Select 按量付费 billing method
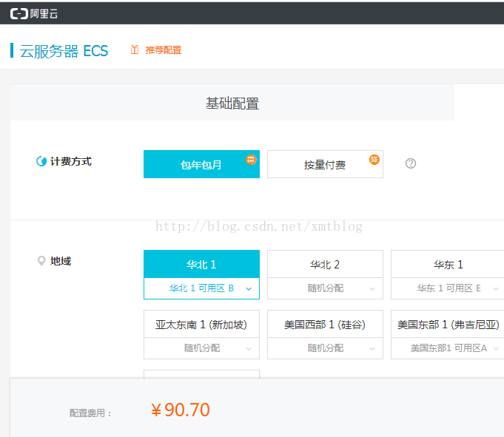The width and height of the screenshot is (504, 437). 325,164
